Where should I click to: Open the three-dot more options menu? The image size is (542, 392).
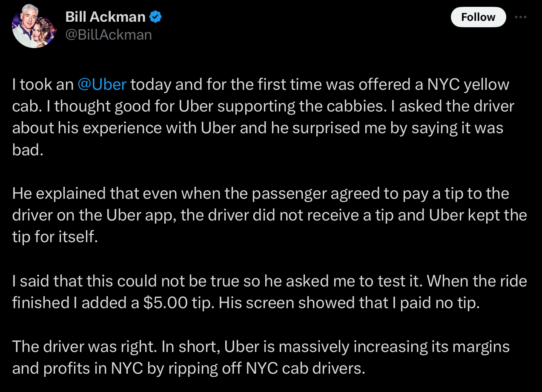(521, 17)
